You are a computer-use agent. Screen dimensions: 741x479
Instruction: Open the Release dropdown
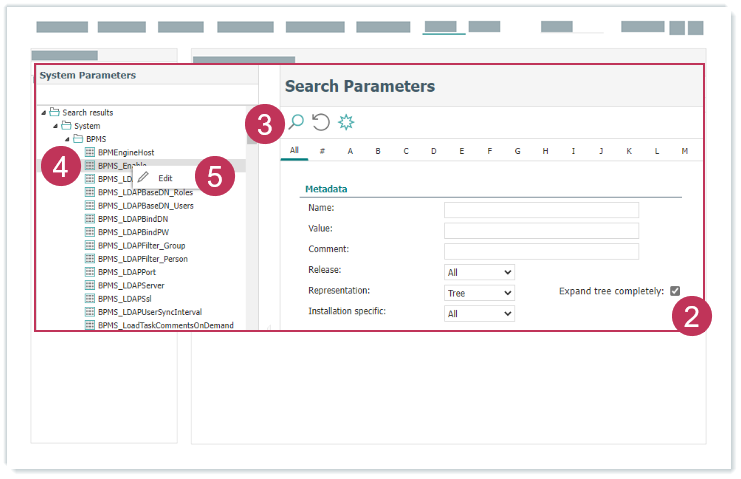479,272
